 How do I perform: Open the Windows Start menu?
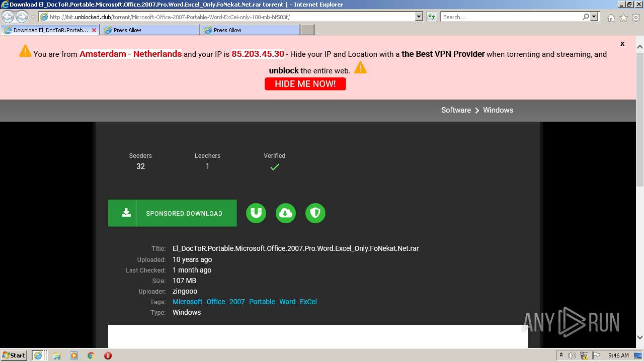click(14, 355)
